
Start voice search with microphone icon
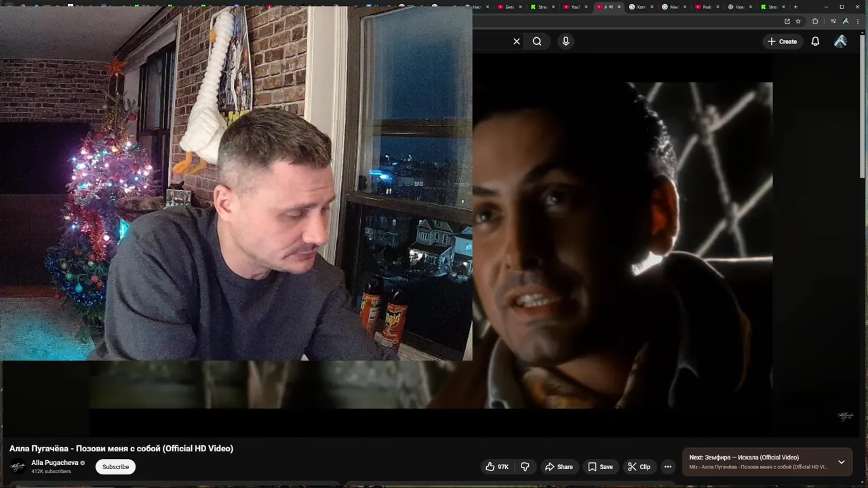click(x=566, y=41)
